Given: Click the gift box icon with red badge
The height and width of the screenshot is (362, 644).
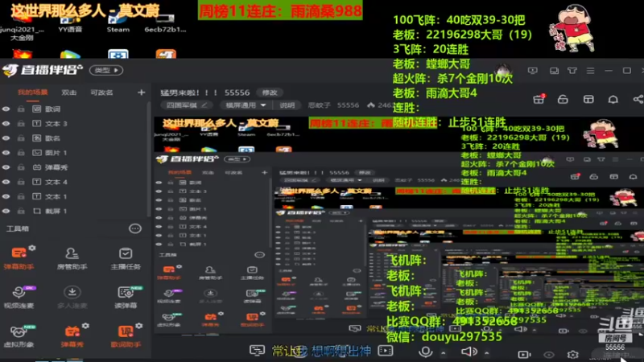Looking at the screenshot, I should (x=539, y=99).
